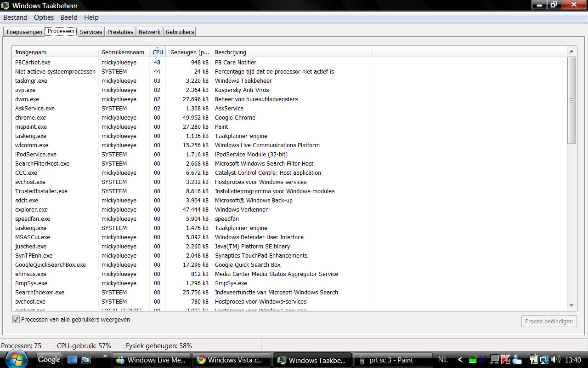Switch to the Chrome Windows Vista taskbar button
588x368 pixels.
click(x=231, y=360)
